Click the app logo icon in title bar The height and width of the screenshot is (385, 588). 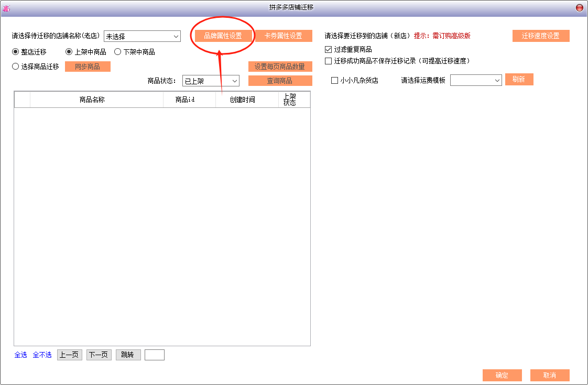point(6,8)
